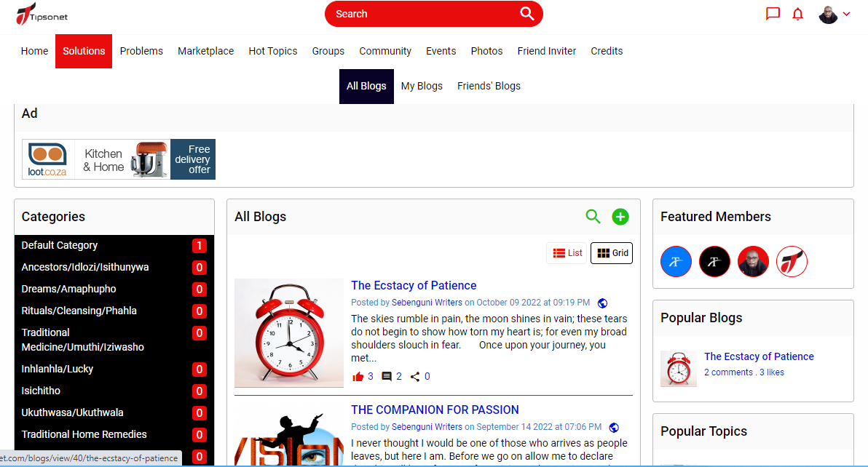The width and height of the screenshot is (868, 467).
Task: Click the share icon on first blog post
Action: (415, 377)
